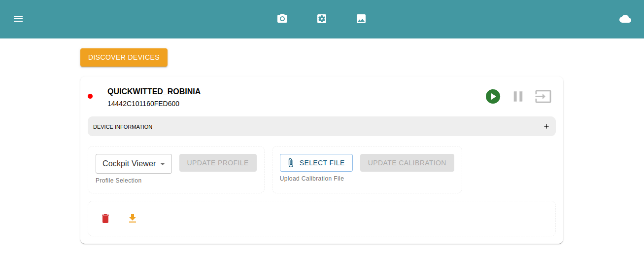Pause the device stream

518,96
